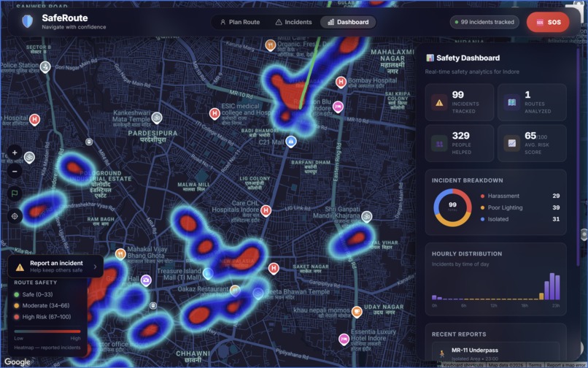Click the purple camera marker near Gandhi Hall

(146, 280)
